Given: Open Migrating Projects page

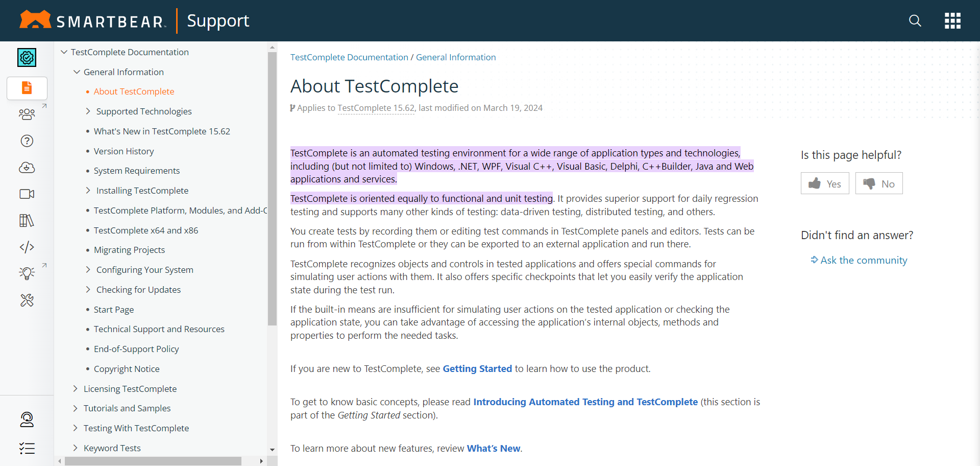Looking at the screenshot, I should [x=129, y=250].
